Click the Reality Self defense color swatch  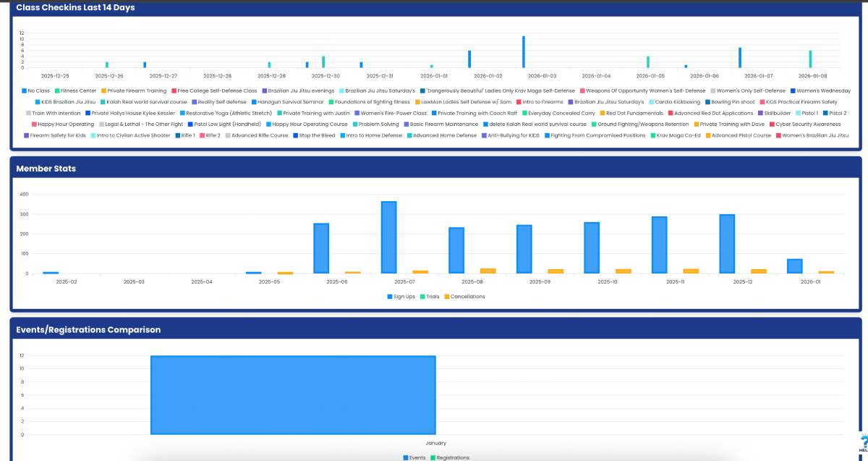click(x=195, y=102)
